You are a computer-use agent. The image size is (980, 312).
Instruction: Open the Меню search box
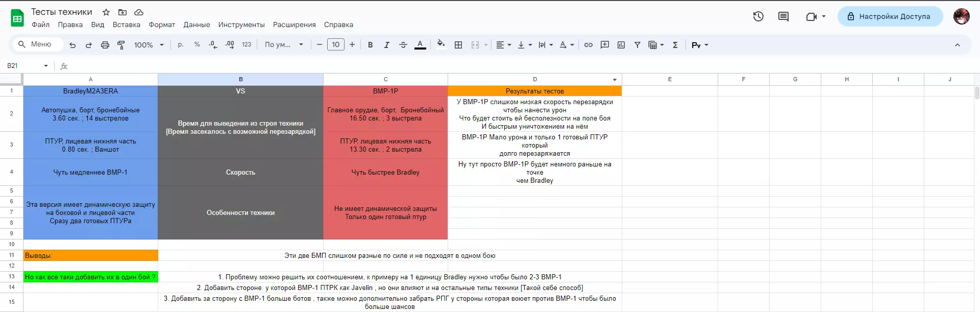click(x=38, y=44)
